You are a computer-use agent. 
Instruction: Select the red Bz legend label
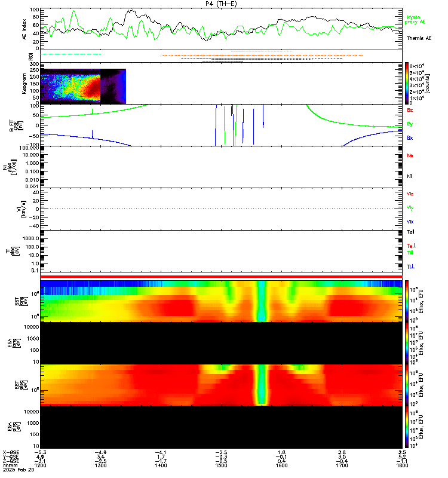(410, 110)
